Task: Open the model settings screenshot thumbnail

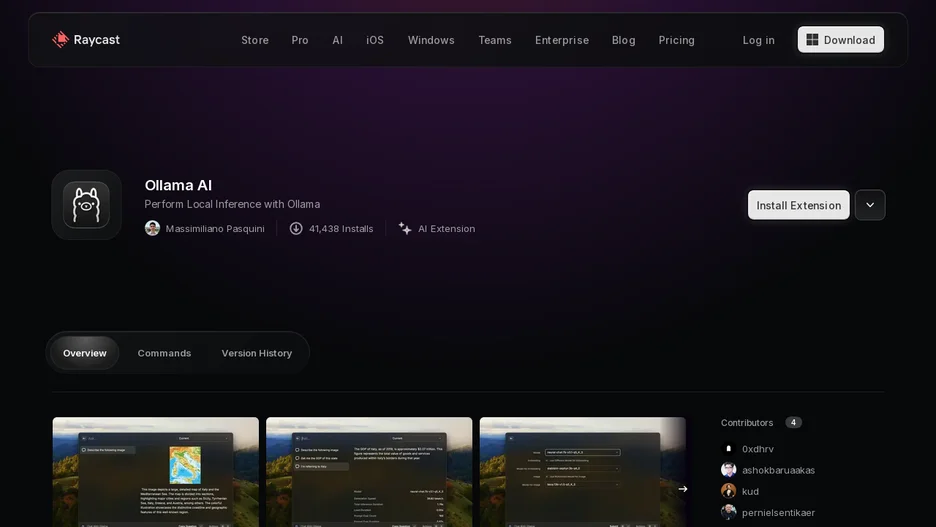Action: tap(583, 471)
